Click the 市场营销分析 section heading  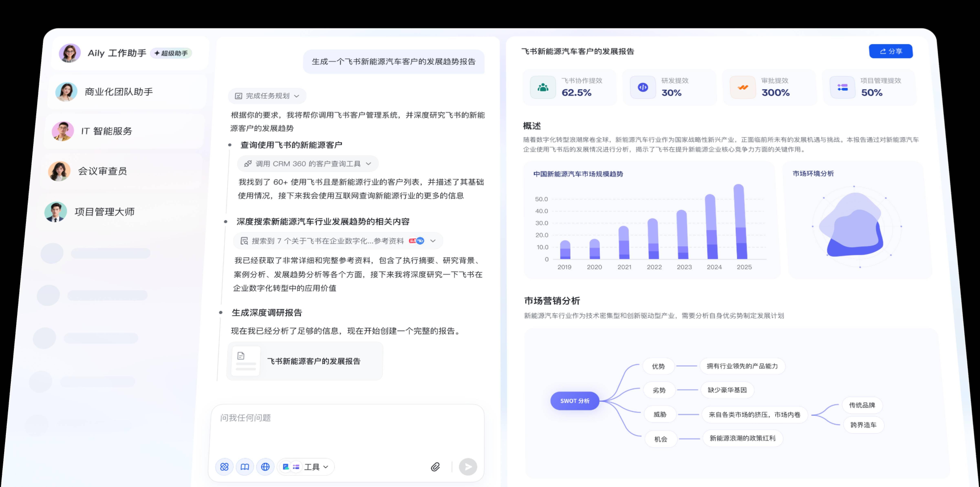tap(552, 301)
